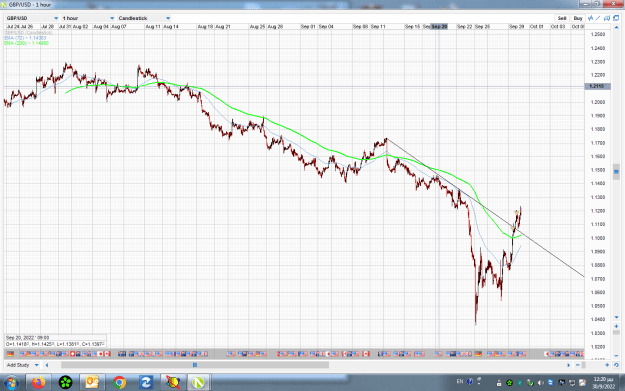Click the reset chart view icon
This screenshot has width=625, height=391.
click(x=616, y=365)
